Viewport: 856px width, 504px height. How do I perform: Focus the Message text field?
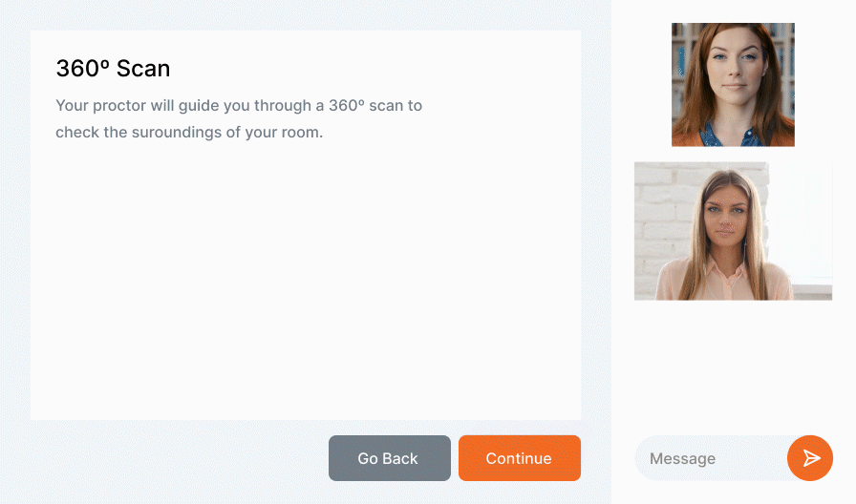(711, 458)
